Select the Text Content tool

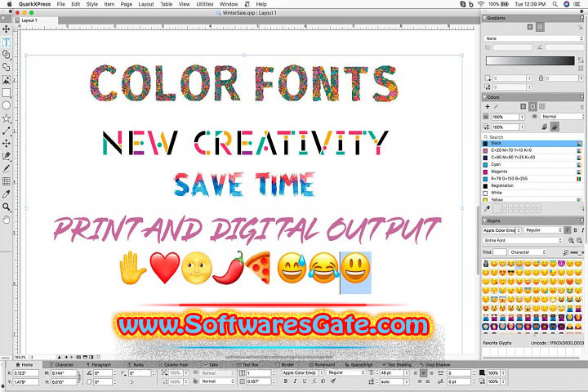click(x=6, y=42)
